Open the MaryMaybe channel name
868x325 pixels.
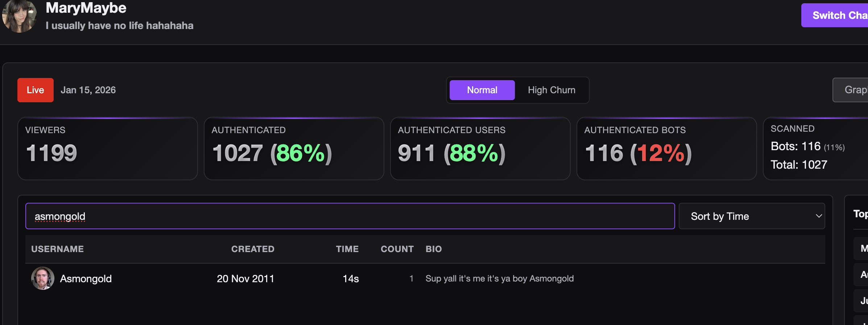pyautogui.click(x=86, y=8)
